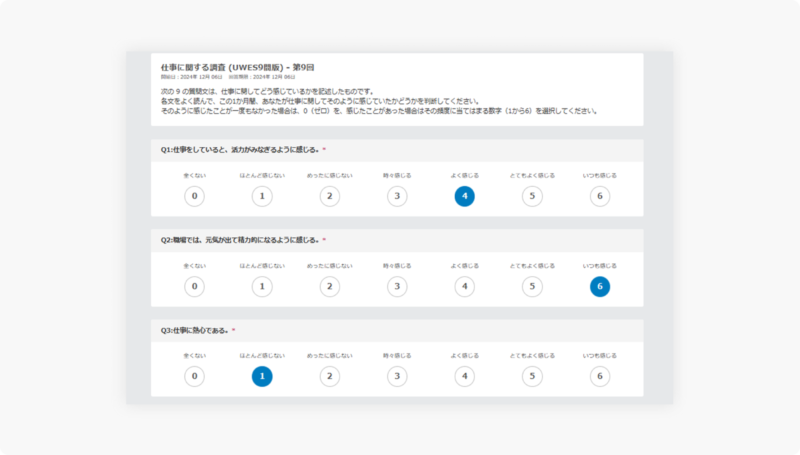800x455 pixels.
Task: Select rating 3 for Q2
Action: [397, 286]
